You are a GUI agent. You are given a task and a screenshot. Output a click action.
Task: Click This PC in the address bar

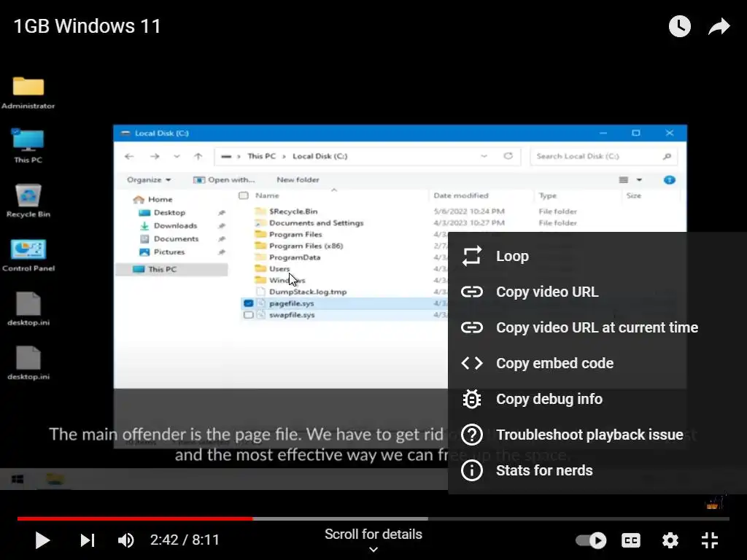click(x=262, y=156)
